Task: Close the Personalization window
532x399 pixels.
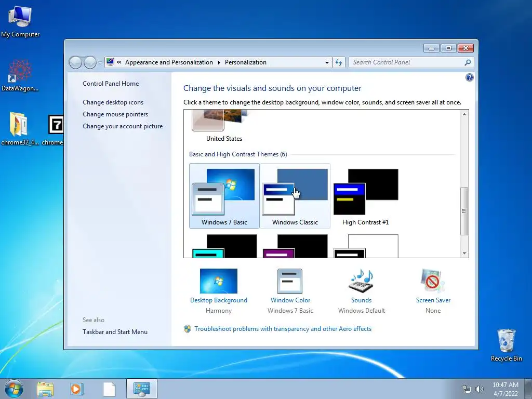Action: pos(466,48)
